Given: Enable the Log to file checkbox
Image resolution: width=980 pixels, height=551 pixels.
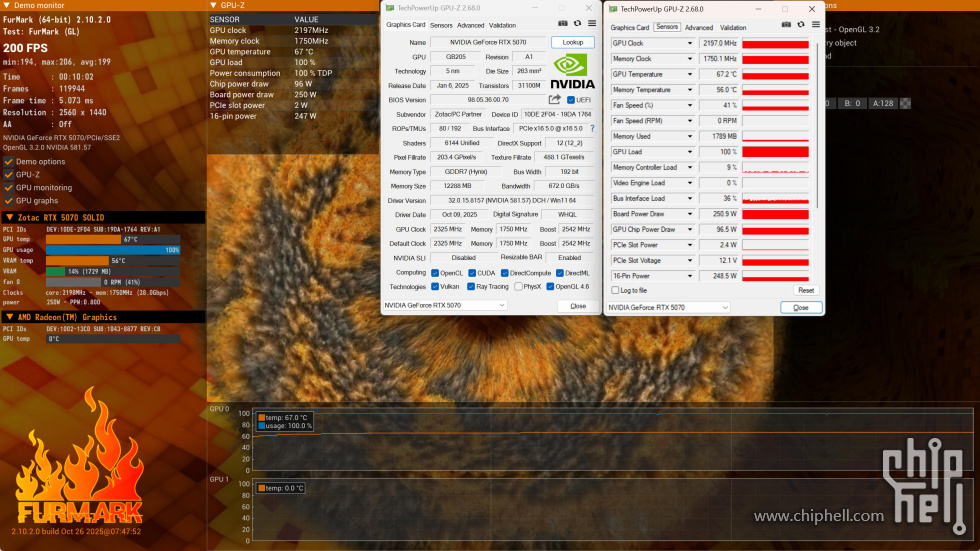Looking at the screenshot, I should click(x=615, y=290).
